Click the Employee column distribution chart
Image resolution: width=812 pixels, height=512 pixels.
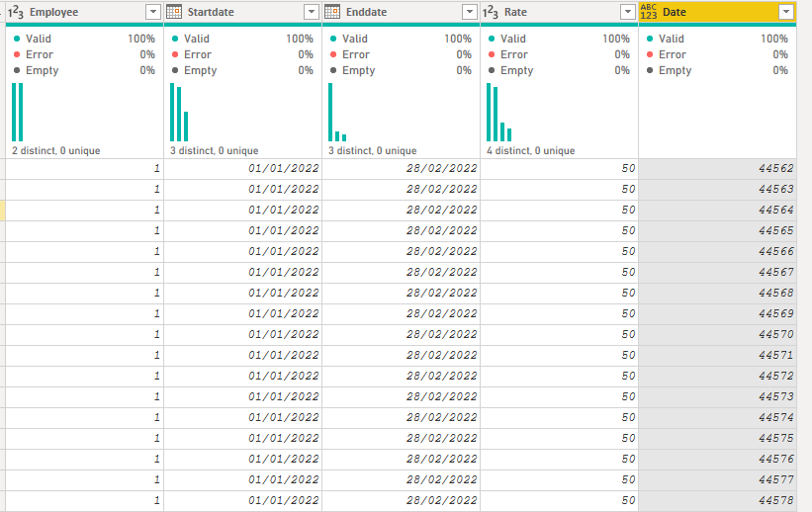pos(18,112)
